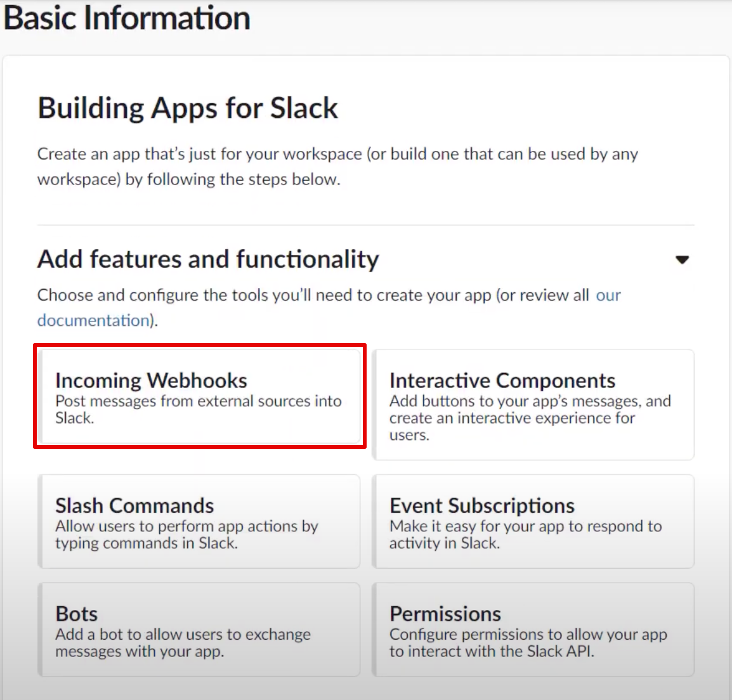Click 'Make it easy for your app' description

pos(526,535)
